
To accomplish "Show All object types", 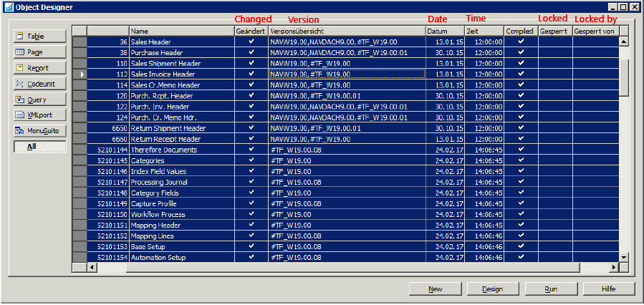I will (x=40, y=147).
